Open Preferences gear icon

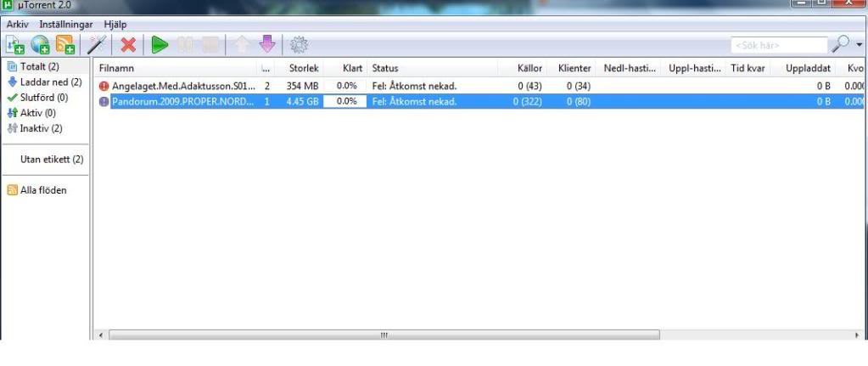pos(299,45)
